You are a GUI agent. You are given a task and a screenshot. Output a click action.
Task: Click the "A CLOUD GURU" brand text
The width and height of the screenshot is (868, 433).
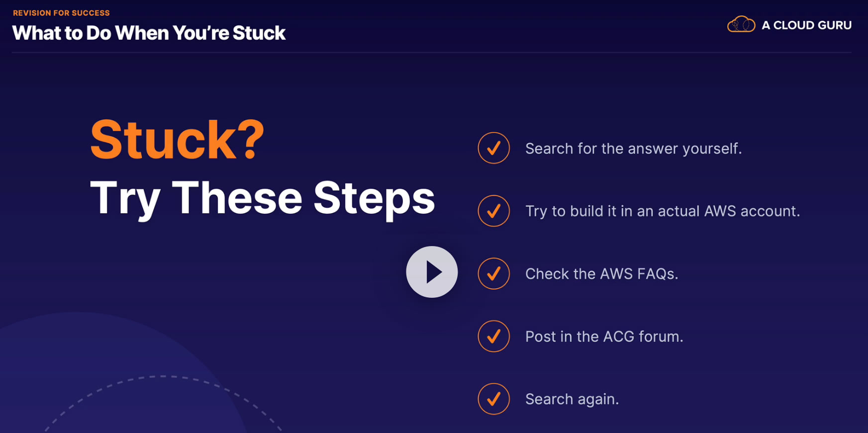[806, 25]
